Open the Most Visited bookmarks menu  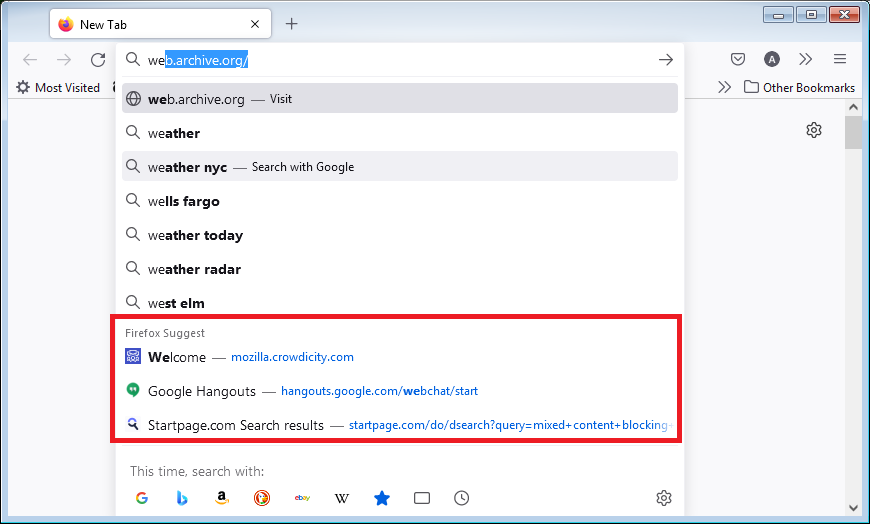tap(58, 87)
